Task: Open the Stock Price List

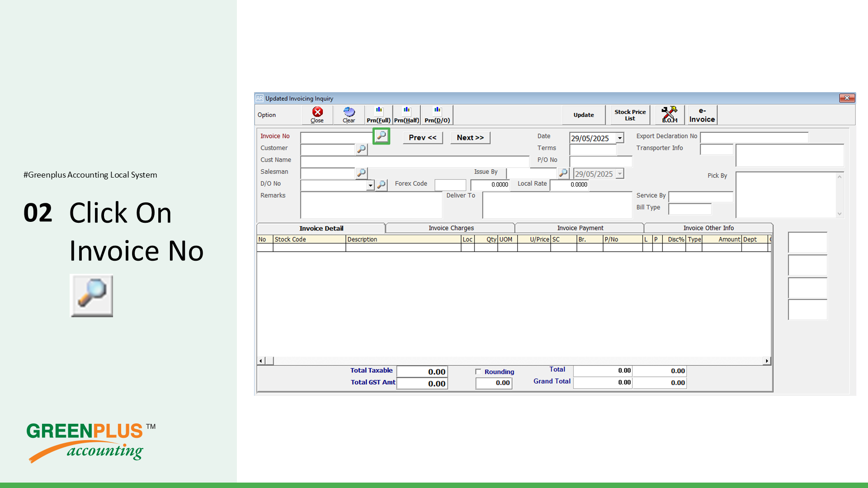Action: 630,115
